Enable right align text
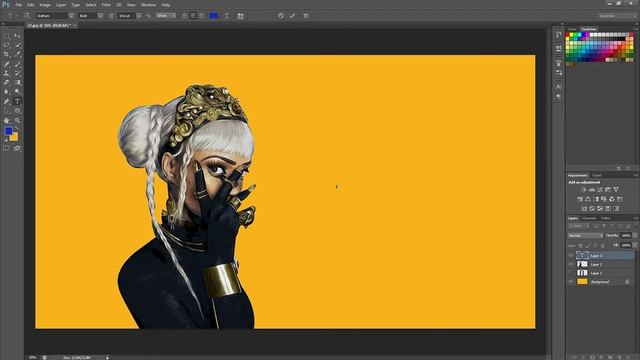 point(201,16)
